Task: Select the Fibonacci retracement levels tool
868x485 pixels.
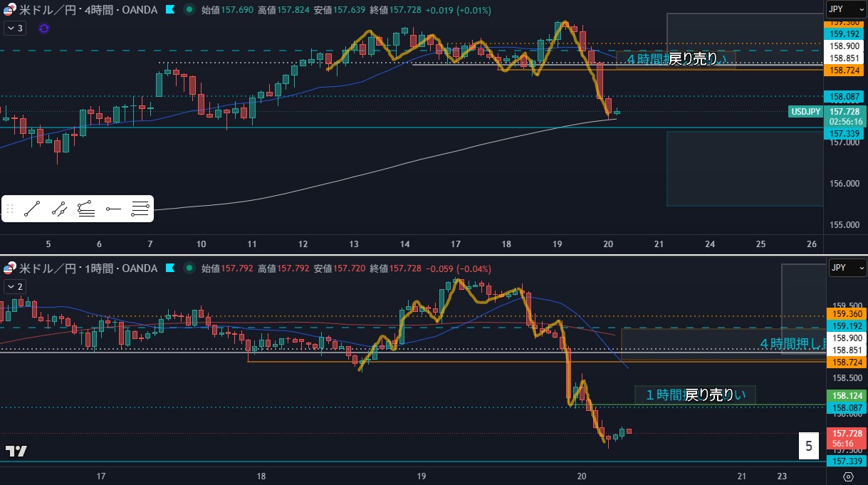Action: click(x=140, y=209)
